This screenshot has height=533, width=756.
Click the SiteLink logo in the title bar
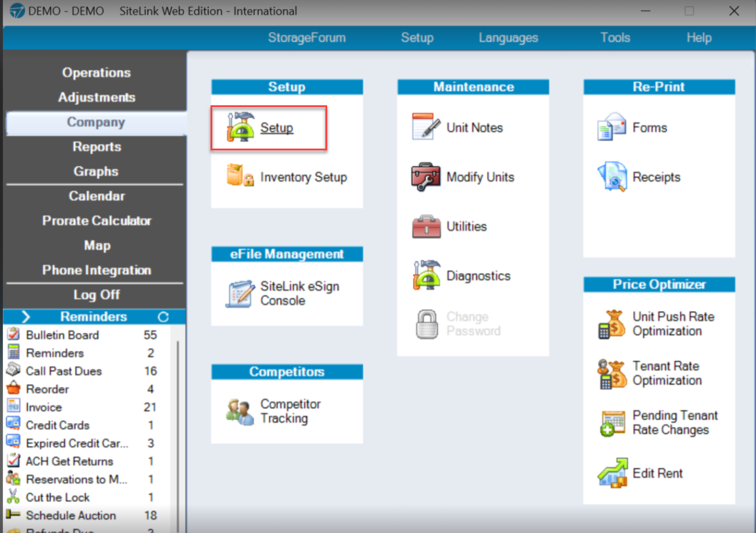click(x=18, y=11)
